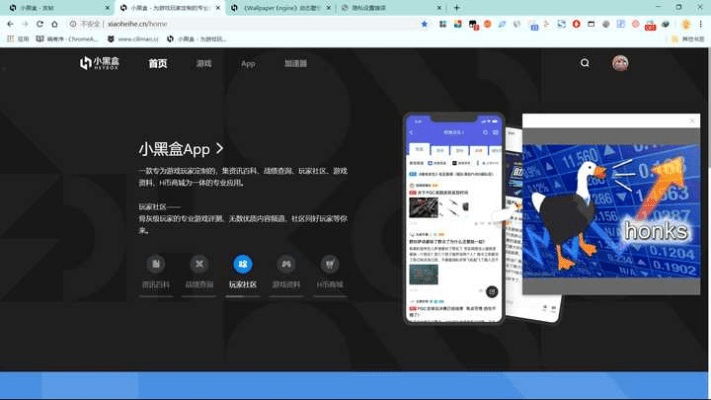Open the App navigation item
The height and width of the screenshot is (400, 711).
click(x=248, y=63)
